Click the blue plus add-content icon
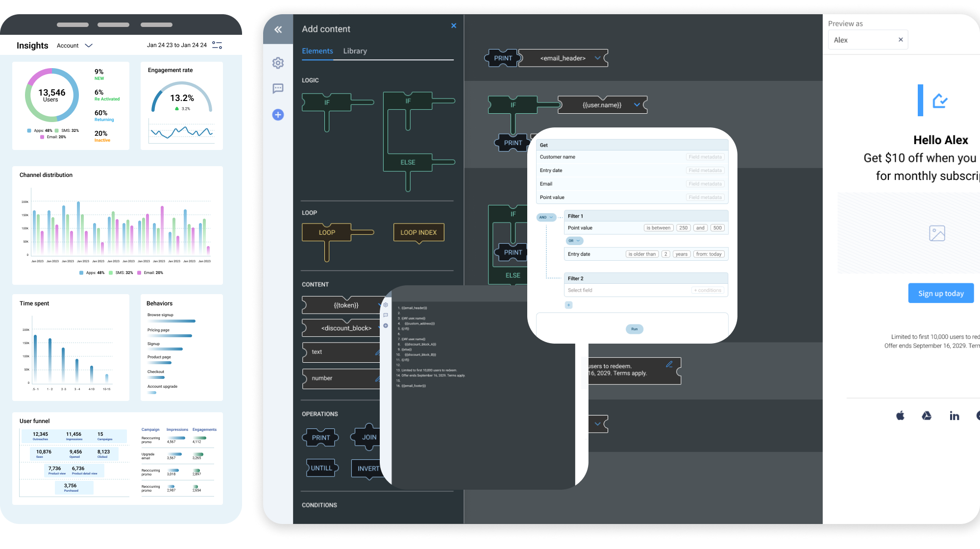The image size is (980, 549). tap(278, 115)
